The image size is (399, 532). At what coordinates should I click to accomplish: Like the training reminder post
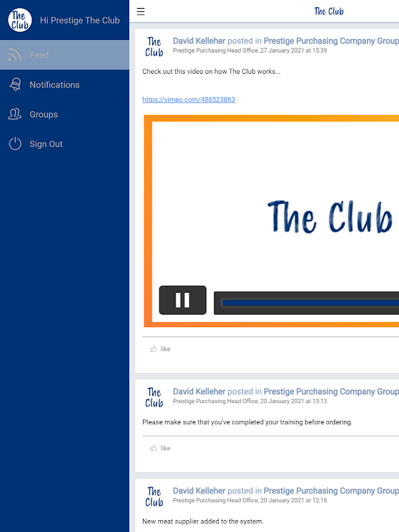click(x=160, y=448)
